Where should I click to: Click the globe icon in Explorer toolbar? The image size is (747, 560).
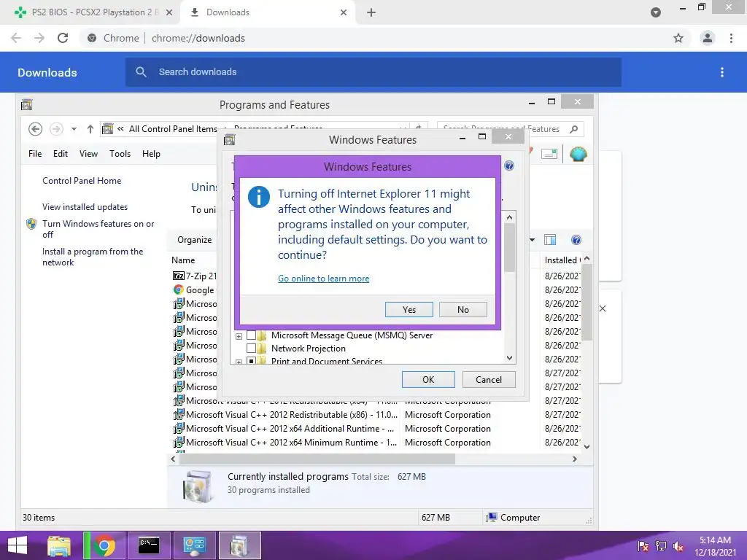(x=578, y=155)
